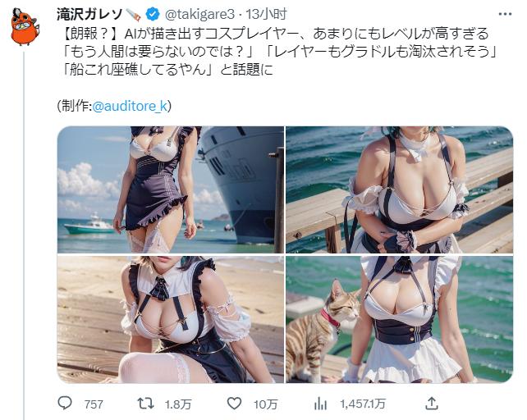Click the blue verified badge

pos(153,15)
